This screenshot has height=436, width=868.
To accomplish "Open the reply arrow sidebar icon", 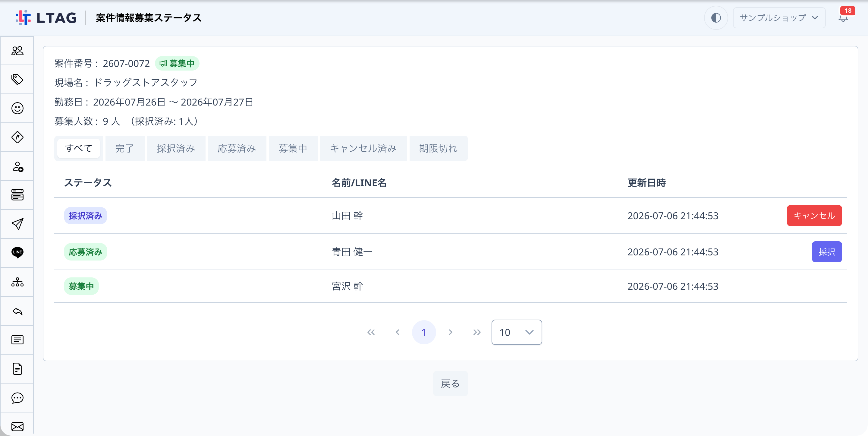I will tap(17, 311).
